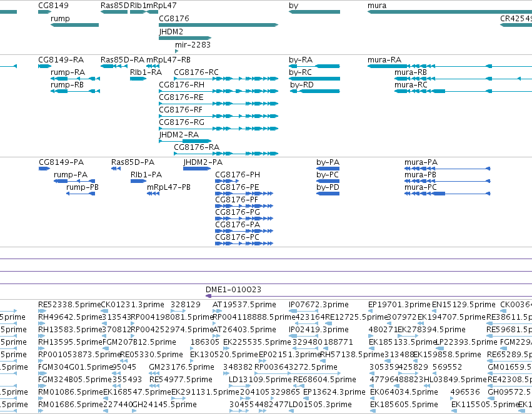Screen dimensions: 532x414
Task: Click the by-RC transcript label
Action: [x=300, y=72]
